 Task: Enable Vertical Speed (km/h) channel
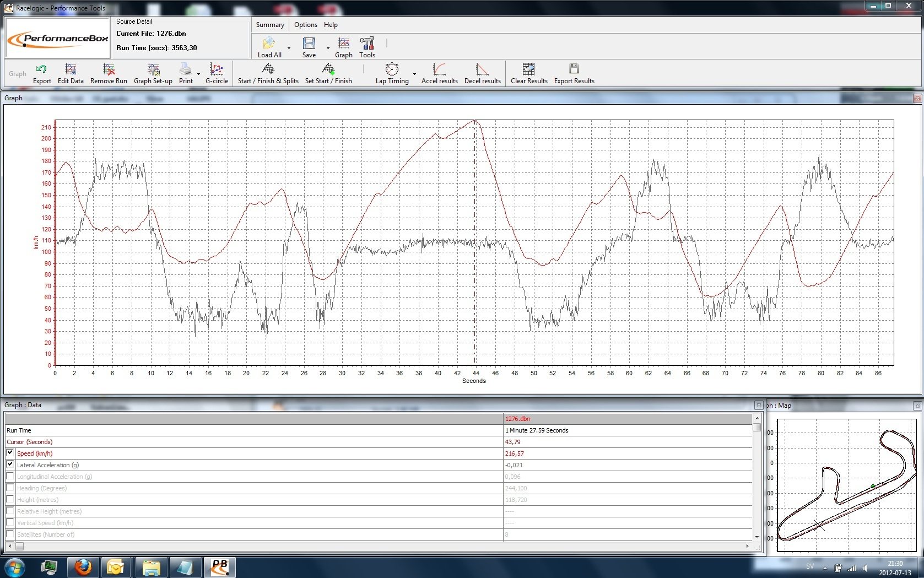(10, 522)
